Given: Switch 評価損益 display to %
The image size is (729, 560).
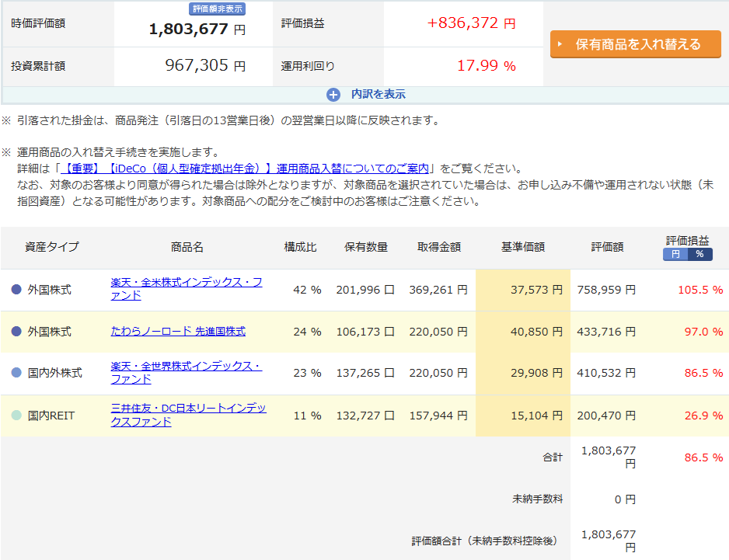Looking at the screenshot, I should pos(699,254).
